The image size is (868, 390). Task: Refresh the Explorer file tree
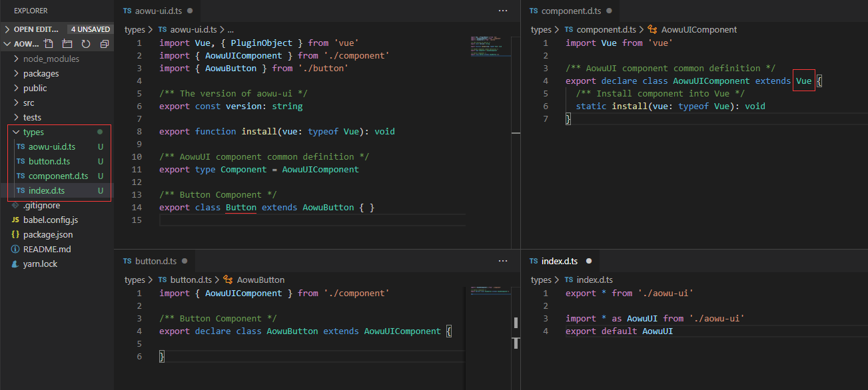coord(86,44)
